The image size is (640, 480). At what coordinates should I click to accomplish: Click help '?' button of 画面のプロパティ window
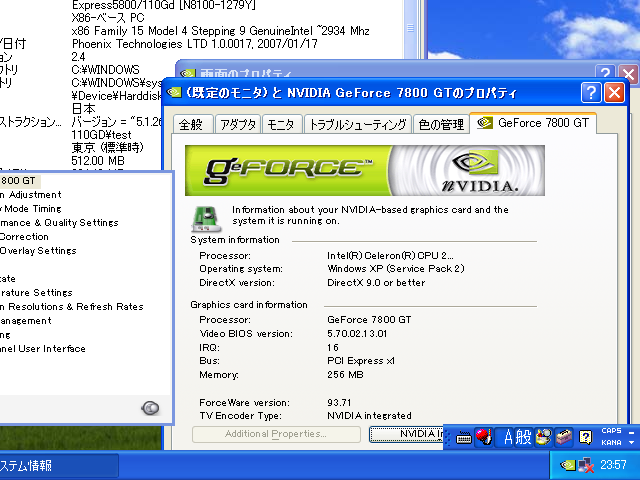click(606, 73)
